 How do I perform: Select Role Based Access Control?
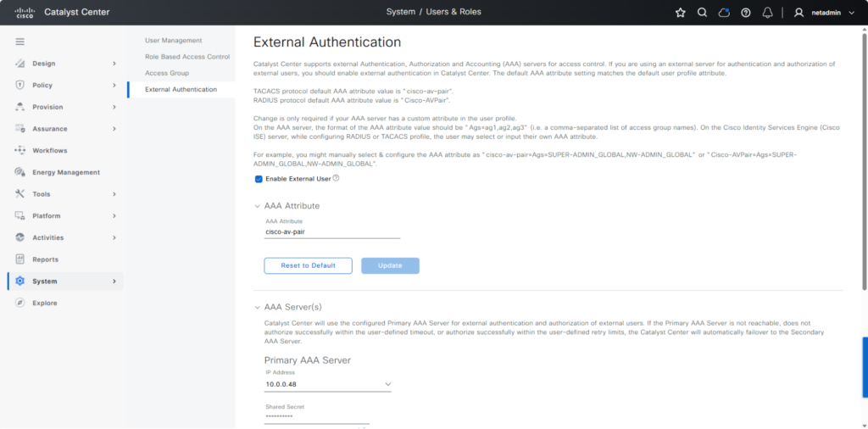(x=186, y=57)
